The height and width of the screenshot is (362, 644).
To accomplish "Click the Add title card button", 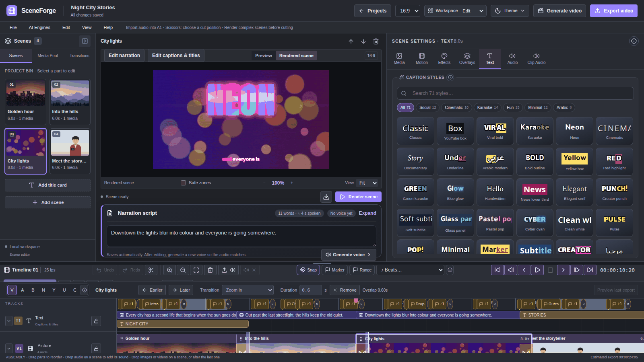I will click(x=47, y=185).
